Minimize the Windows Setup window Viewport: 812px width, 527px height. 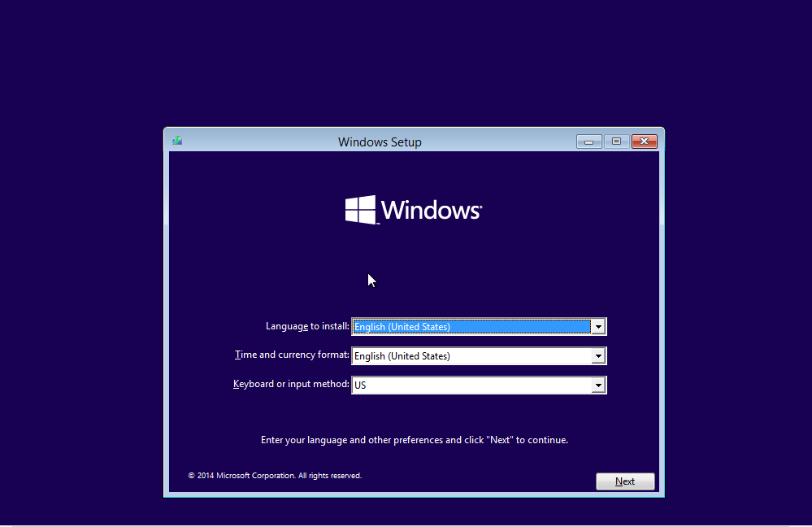pyautogui.click(x=588, y=142)
